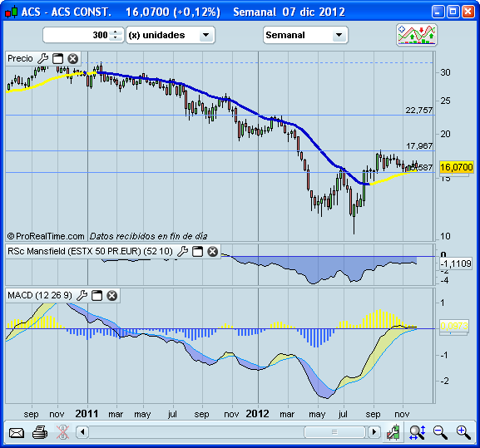Screen dimensions: 480x448
Task: Increase units with stepper up arrow
Action: 115,32
